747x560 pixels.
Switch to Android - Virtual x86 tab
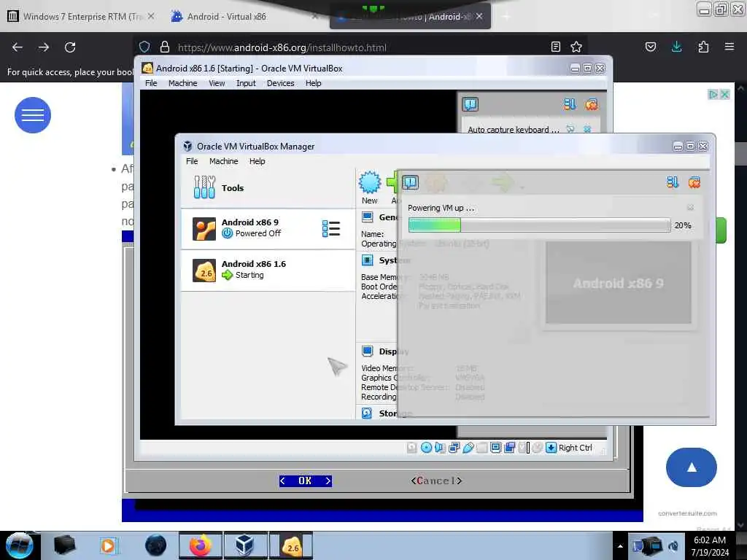[x=243, y=16]
